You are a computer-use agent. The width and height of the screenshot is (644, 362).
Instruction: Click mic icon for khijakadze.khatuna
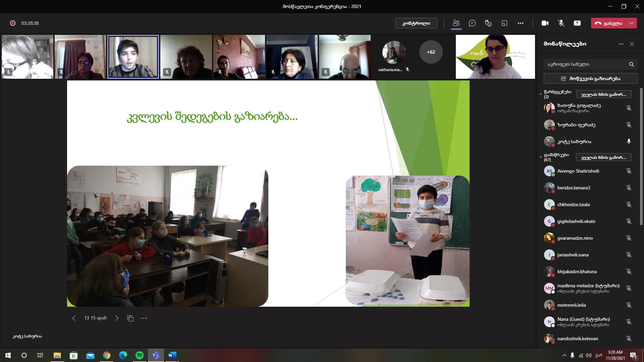[629, 271]
